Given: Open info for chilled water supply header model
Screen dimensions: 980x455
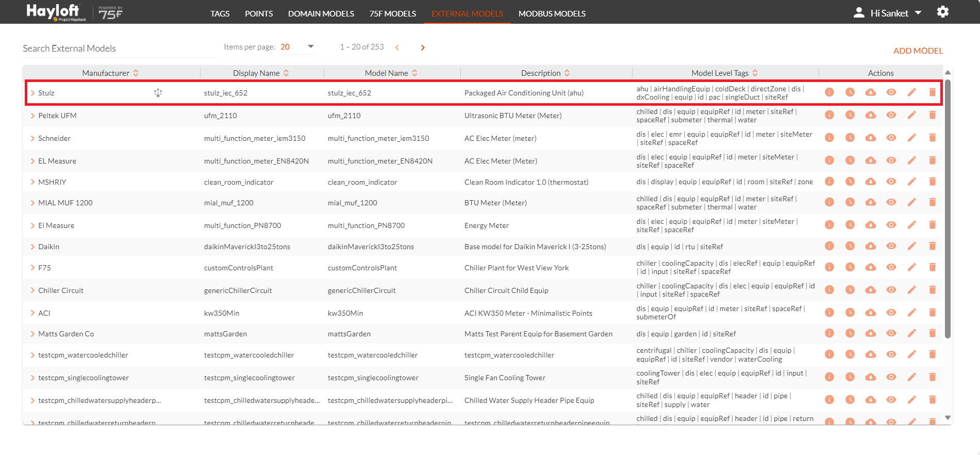Looking at the screenshot, I should click(x=829, y=400).
